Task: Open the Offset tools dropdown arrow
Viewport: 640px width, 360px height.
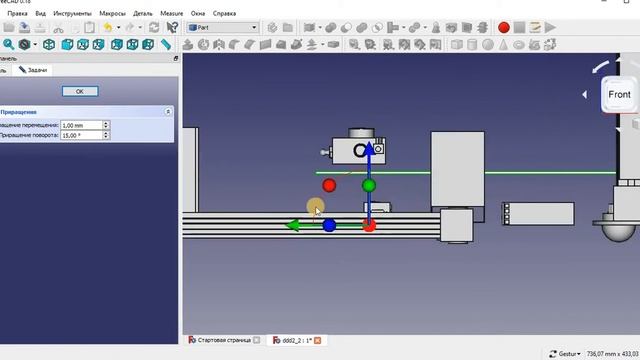Action: click(x=322, y=44)
